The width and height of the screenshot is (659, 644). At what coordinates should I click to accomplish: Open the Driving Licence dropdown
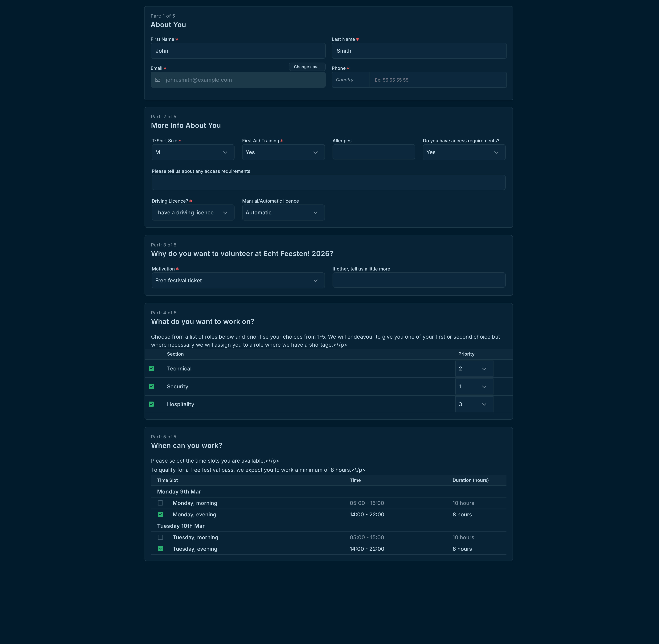[193, 213]
